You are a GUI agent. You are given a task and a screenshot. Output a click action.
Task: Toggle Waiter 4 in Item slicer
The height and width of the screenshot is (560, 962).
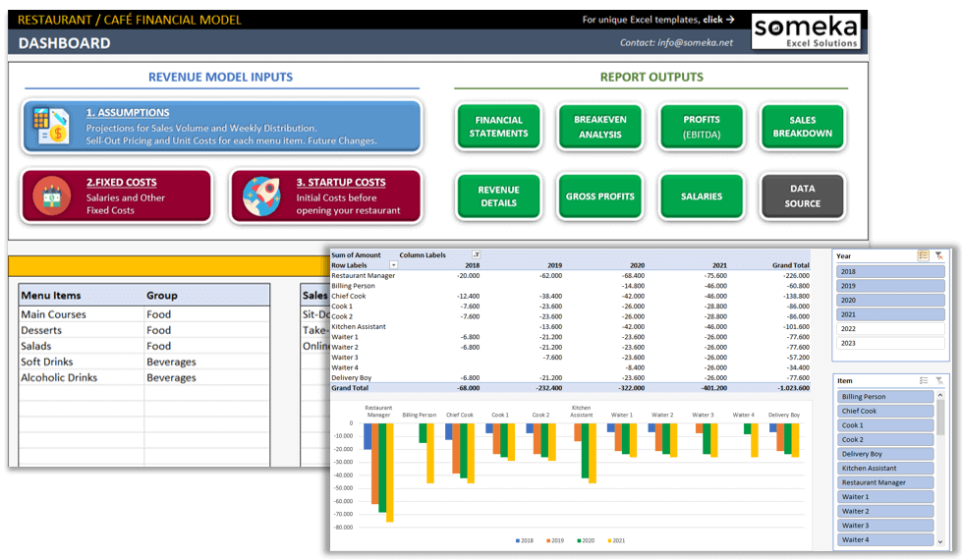(885, 539)
